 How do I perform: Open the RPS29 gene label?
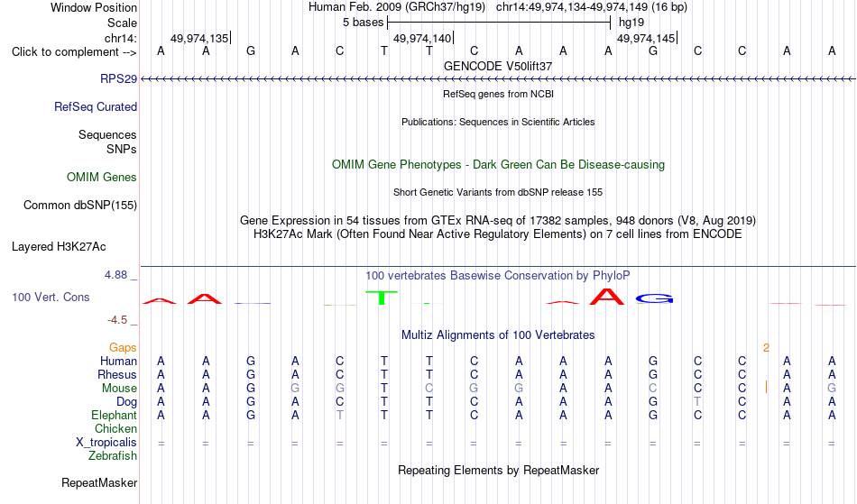118,79
